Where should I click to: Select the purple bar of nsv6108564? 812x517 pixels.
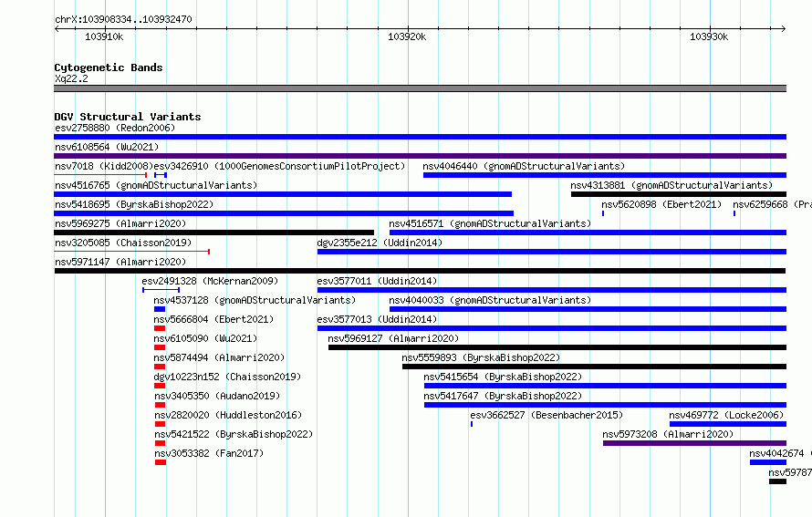click(x=420, y=156)
